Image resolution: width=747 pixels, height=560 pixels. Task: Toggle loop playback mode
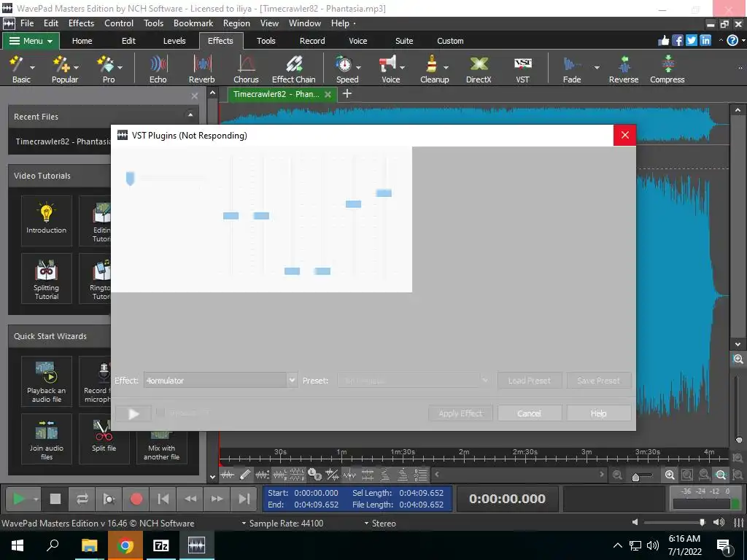pyautogui.click(x=82, y=499)
